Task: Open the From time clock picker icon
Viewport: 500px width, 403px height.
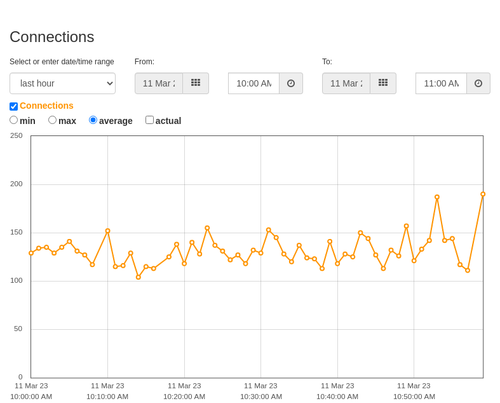Action: tap(291, 83)
